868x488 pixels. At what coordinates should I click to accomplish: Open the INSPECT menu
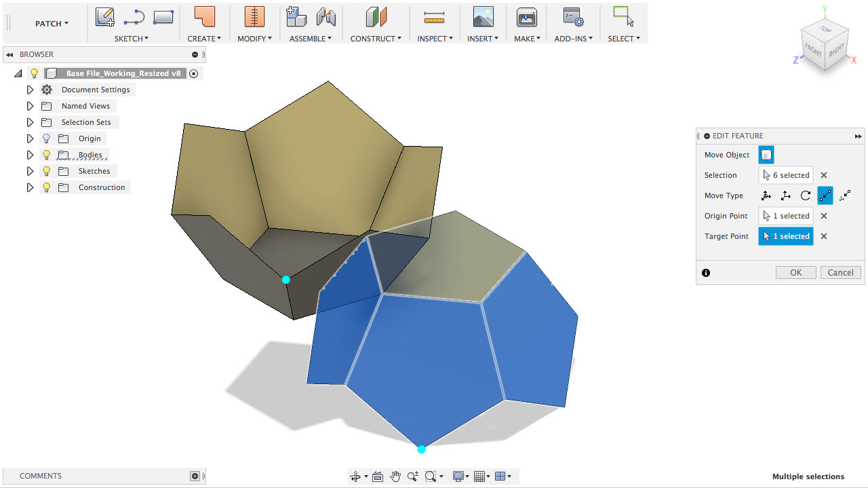point(435,39)
